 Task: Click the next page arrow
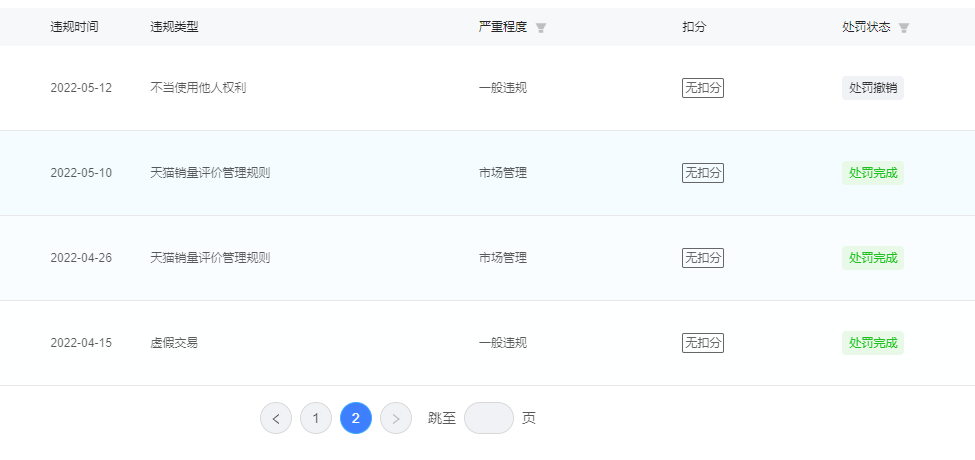coord(395,418)
